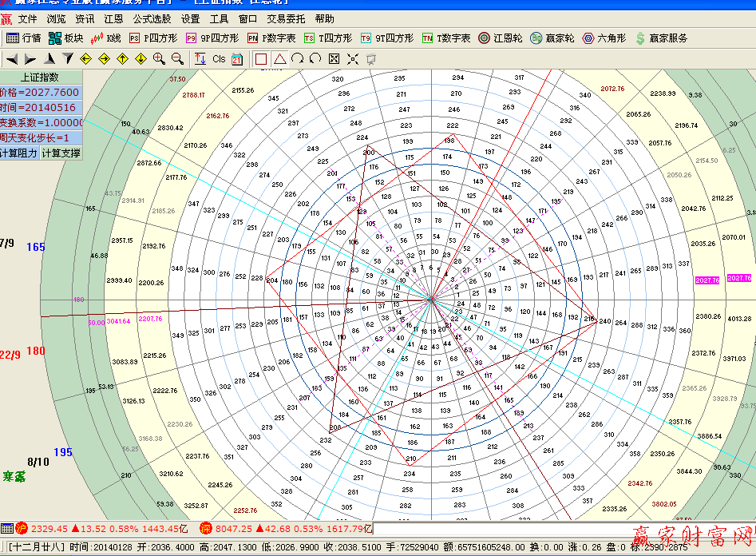Click the yellow left arrow diamond icon

86,58
